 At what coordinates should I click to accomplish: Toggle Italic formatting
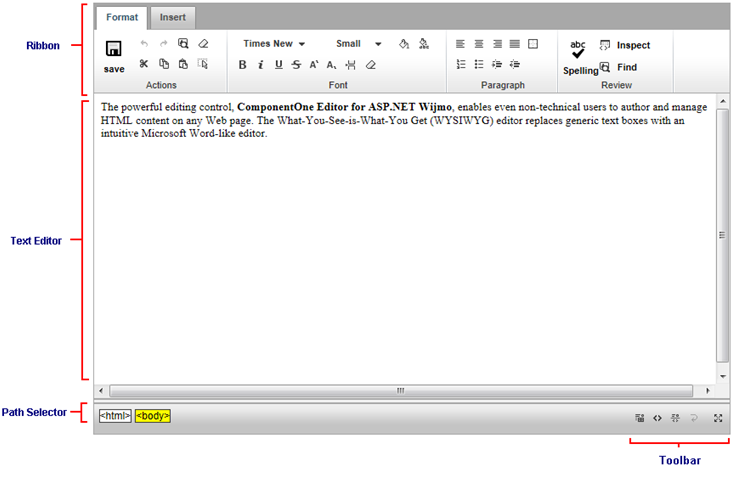(x=260, y=65)
